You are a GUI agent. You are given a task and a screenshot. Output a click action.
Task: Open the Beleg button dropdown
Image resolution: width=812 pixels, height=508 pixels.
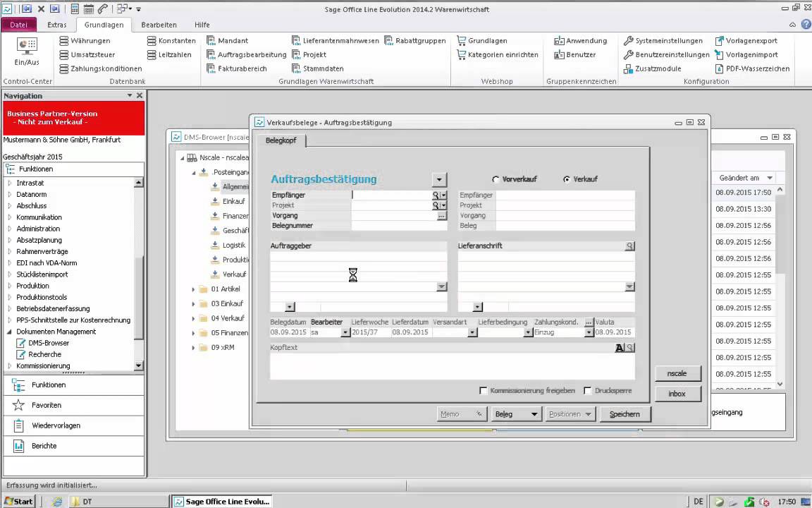(534, 415)
